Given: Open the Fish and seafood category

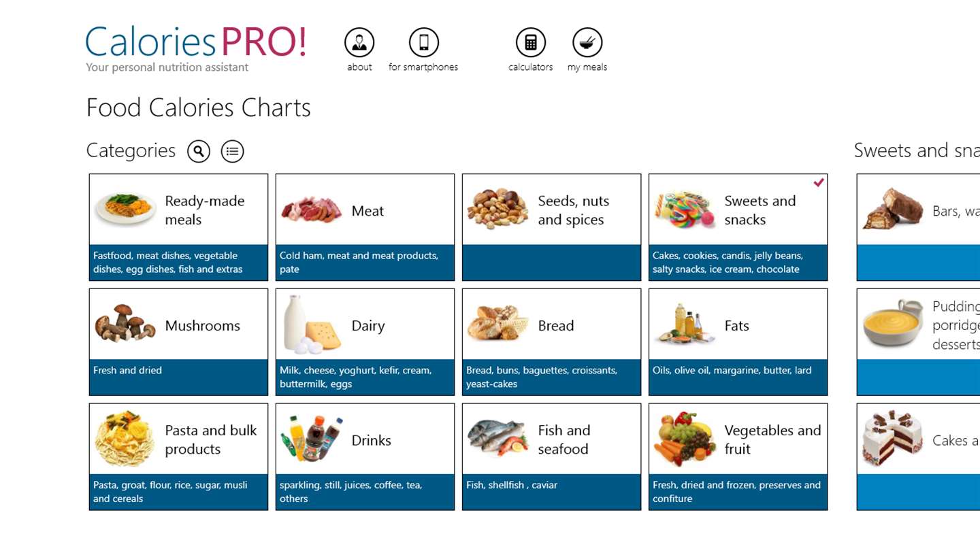Looking at the screenshot, I should click(x=551, y=456).
